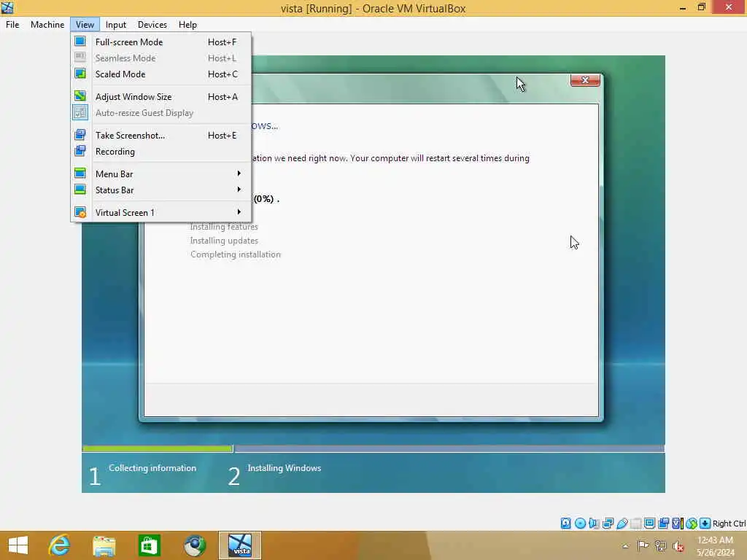Click the Installing updates step text
747x560 pixels.
click(224, 241)
